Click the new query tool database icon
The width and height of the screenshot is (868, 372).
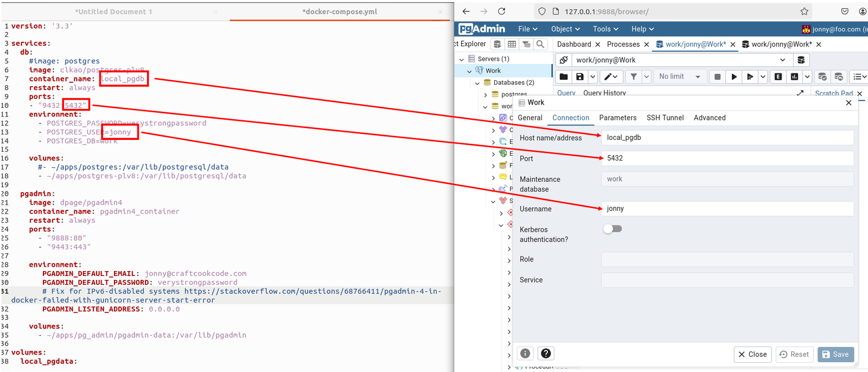(801, 60)
